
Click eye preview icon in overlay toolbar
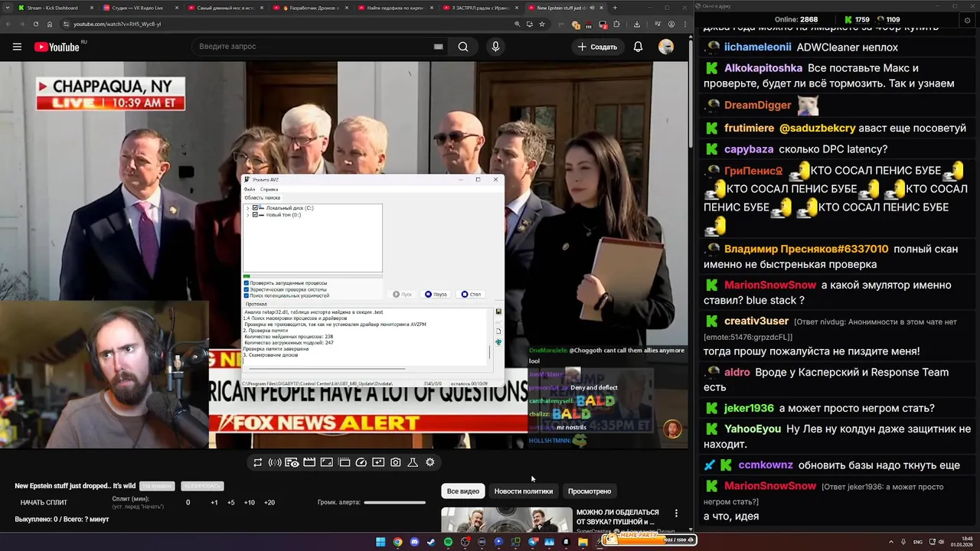pyautogui.click(x=292, y=462)
